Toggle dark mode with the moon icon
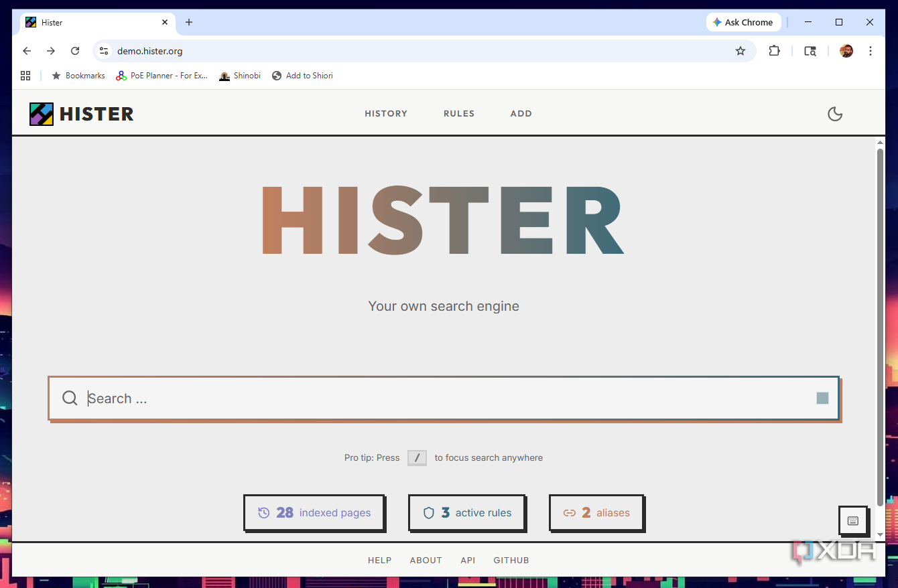This screenshot has width=898, height=588. click(x=835, y=114)
